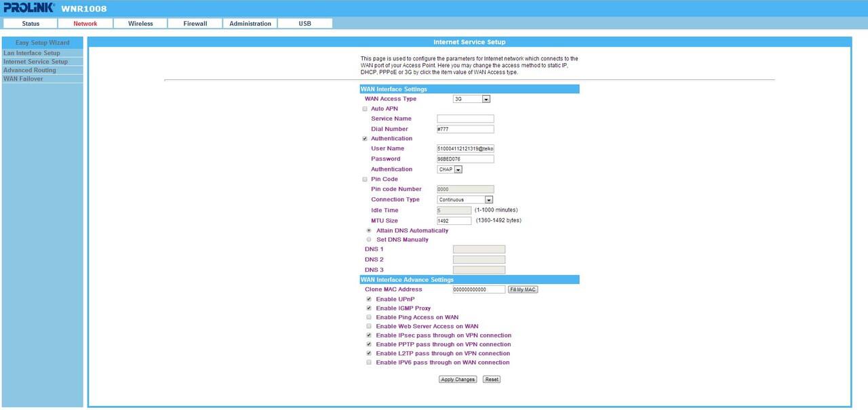
Task: Open WAN Failover settings
Action: (x=23, y=79)
